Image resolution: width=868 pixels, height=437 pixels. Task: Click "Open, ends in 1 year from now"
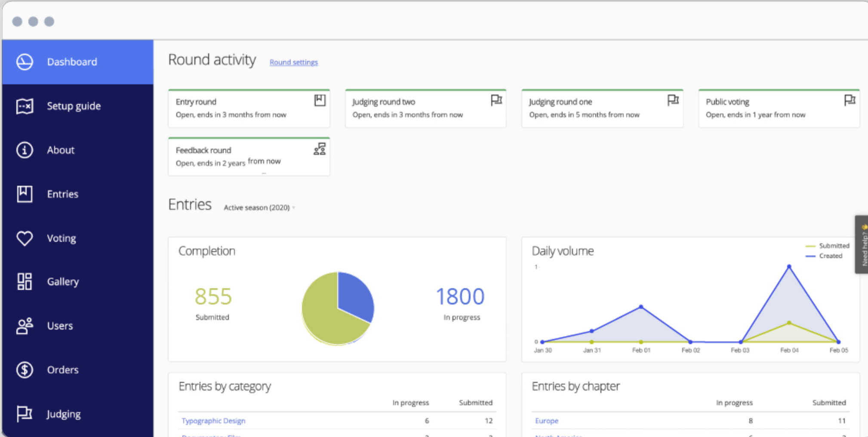[x=756, y=115]
